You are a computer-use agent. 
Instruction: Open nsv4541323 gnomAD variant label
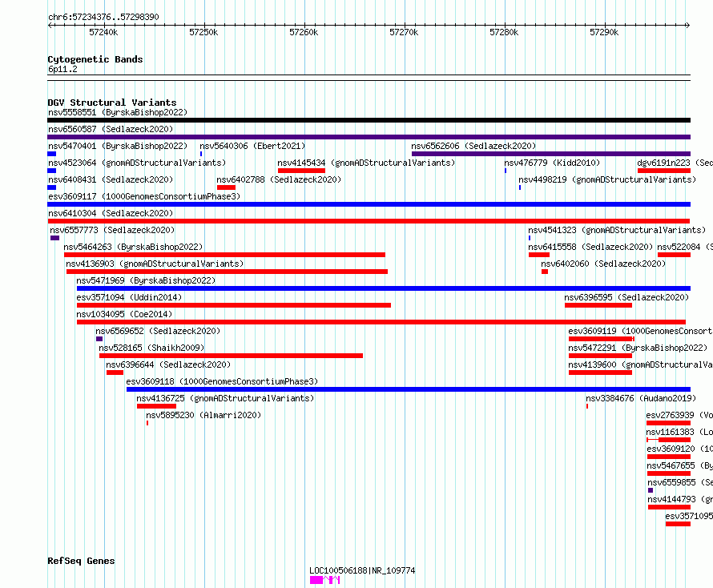point(617,230)
